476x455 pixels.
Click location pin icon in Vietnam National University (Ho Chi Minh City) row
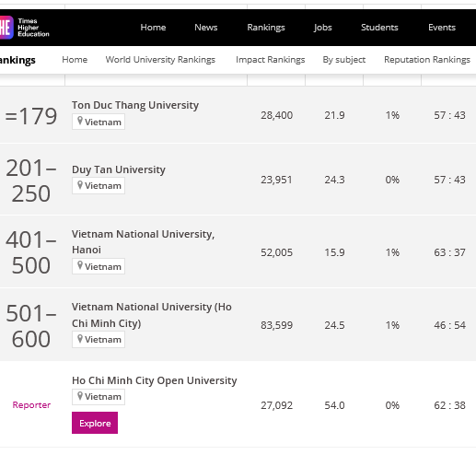pyautogui.click(x=80, y=338)
